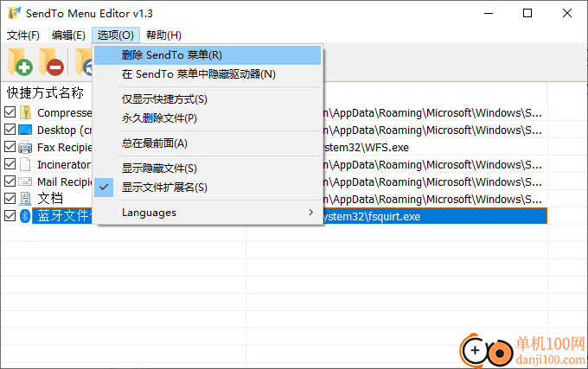
Task: Open the 帮助(H) menu
Action: [x=164, y=35]
